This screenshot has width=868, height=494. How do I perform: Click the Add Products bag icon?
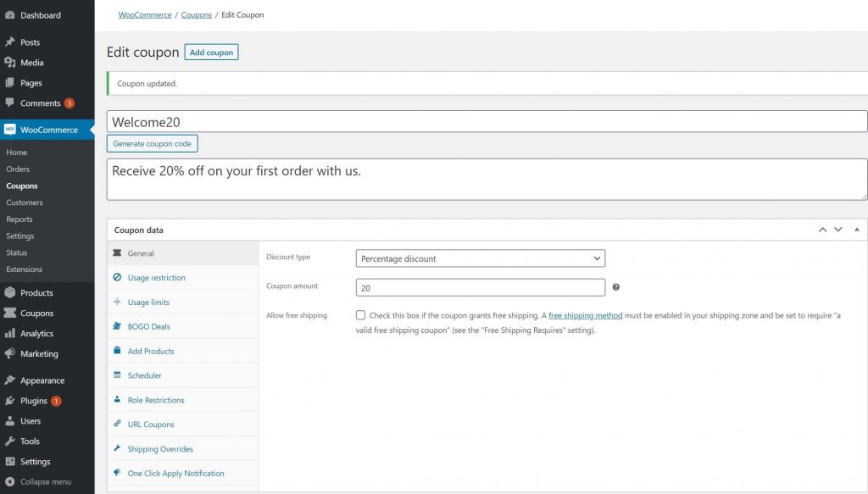[117, 350]
